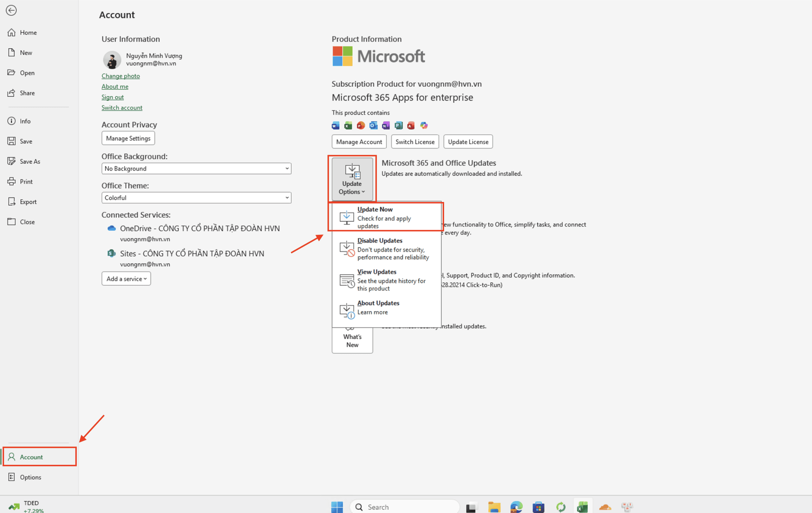Screen dimensions: 812x513
Task: Click the taskbar Search box
Action: 405,507
